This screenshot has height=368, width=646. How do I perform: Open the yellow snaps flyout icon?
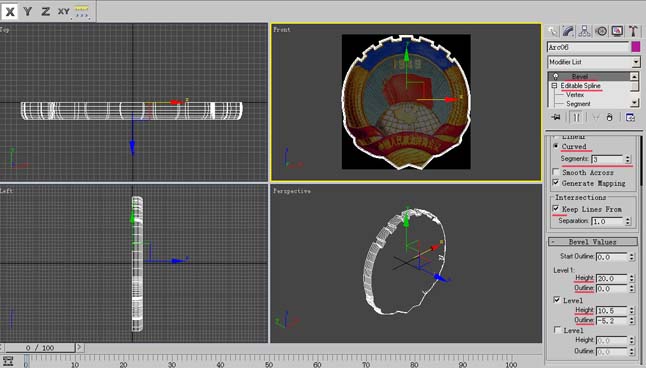pyautogui.click(x=82, y=12)
